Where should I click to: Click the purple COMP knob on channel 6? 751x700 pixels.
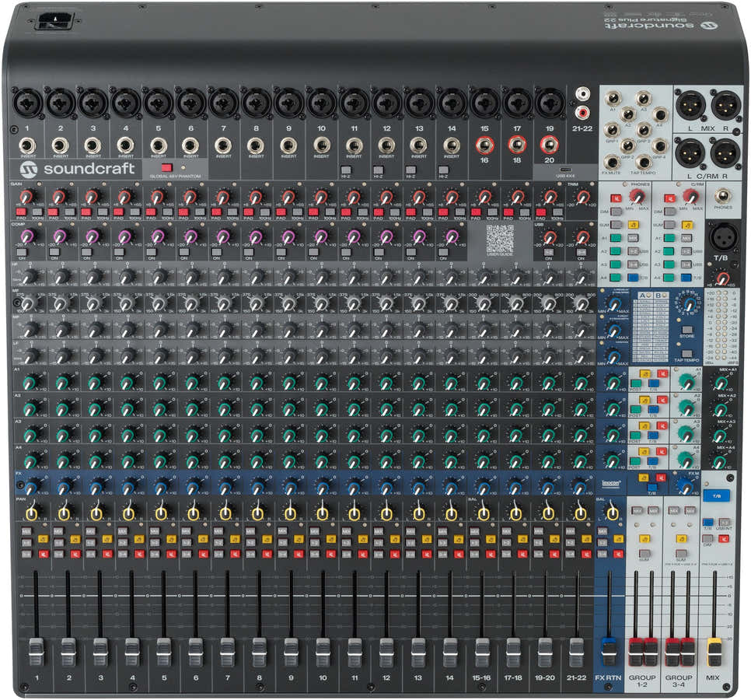click(190, 236)
